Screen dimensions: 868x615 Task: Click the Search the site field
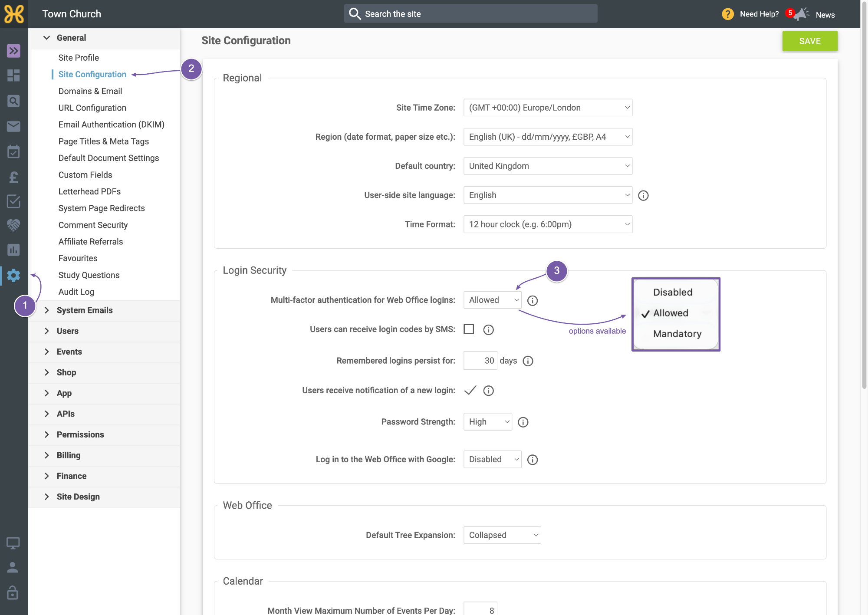click(470, 14)
